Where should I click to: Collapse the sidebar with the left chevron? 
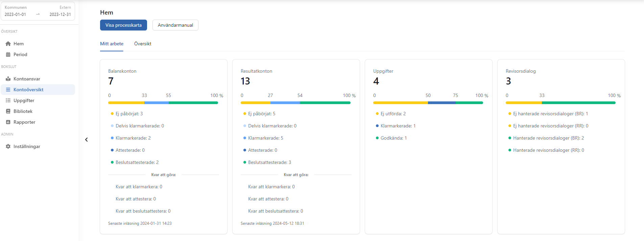point(87,140)
